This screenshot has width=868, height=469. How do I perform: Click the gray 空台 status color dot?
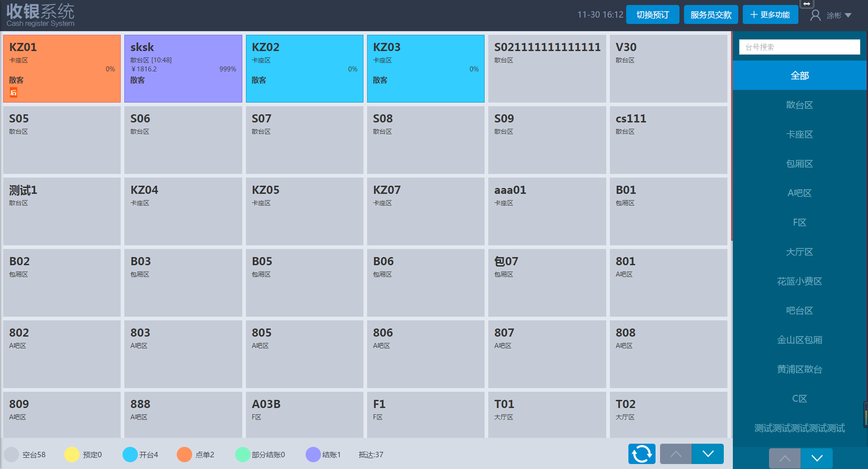click(11, 455)
